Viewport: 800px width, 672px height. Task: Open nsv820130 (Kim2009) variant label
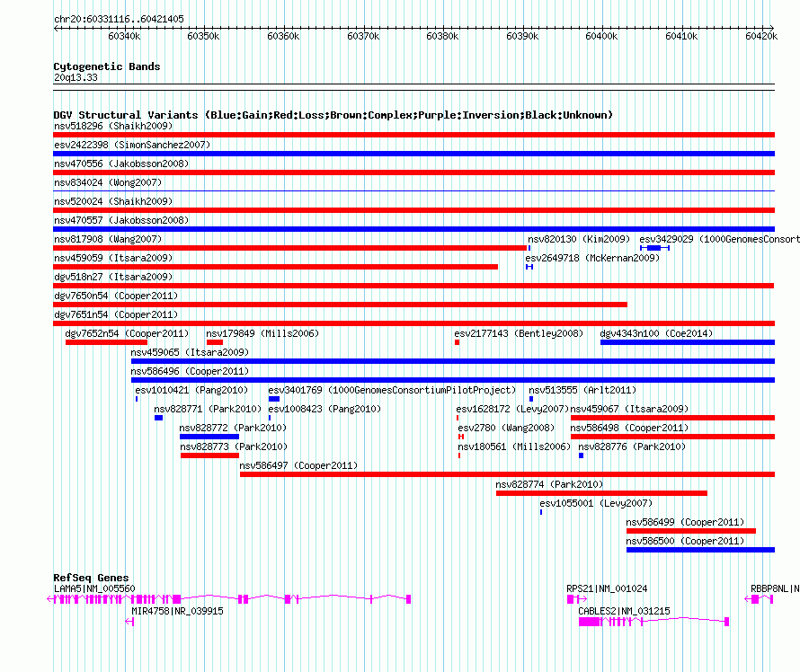[579, 239]
